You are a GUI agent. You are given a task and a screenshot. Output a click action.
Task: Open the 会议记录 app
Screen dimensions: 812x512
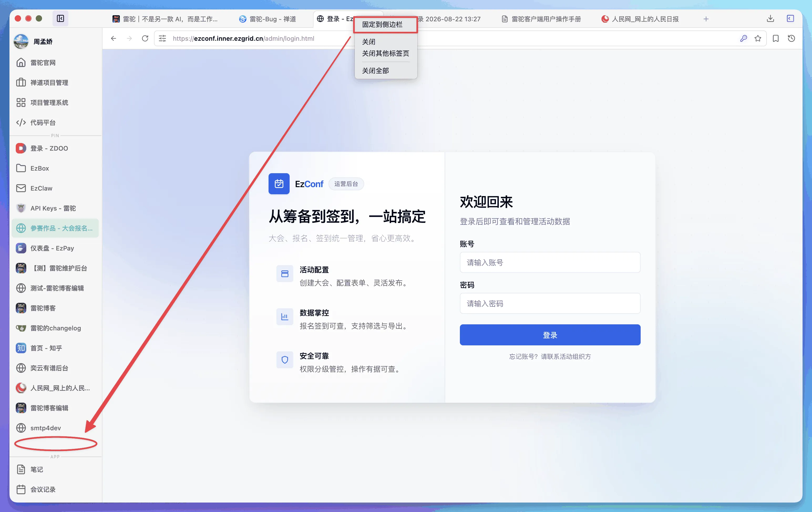tap(55, 489)
